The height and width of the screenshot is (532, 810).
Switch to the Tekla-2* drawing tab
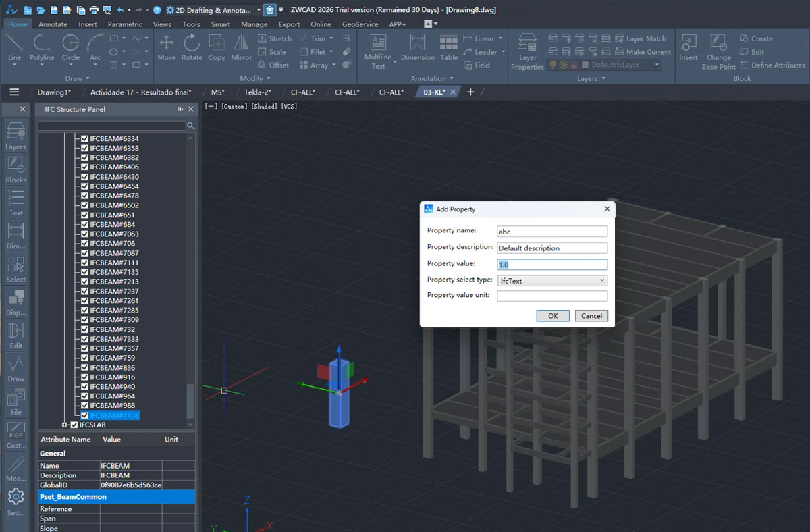[x=257, y=92]
